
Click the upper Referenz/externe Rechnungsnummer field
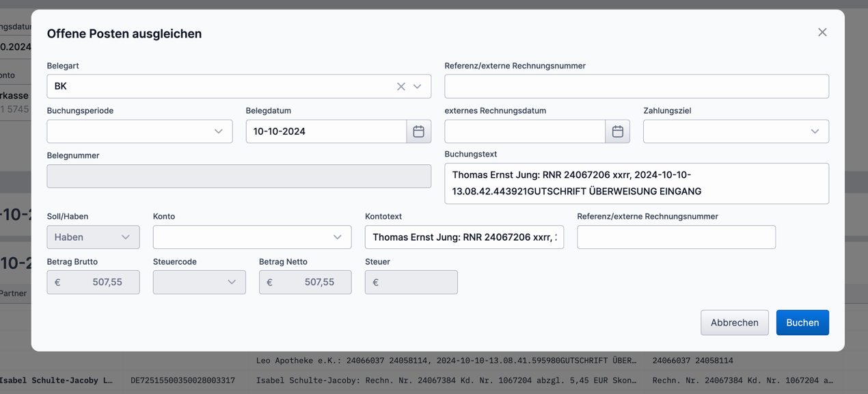636,86
